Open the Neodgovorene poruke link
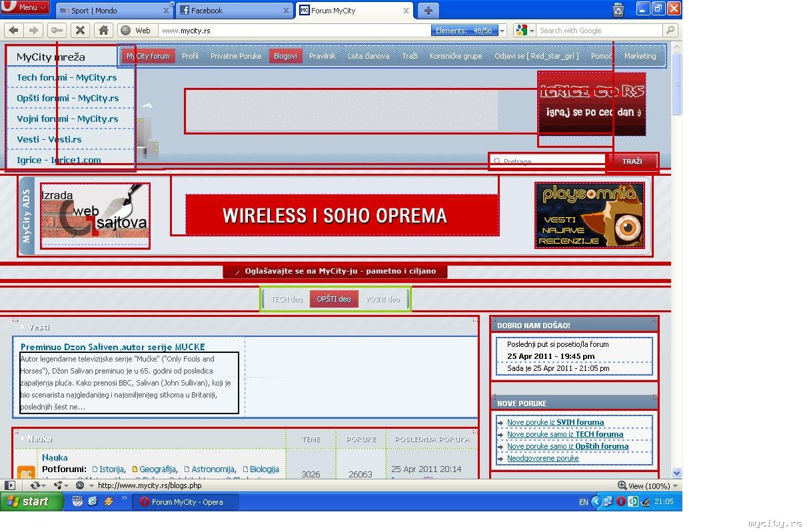Viewport: 807px width, 532px height. (x=542, y=458)
